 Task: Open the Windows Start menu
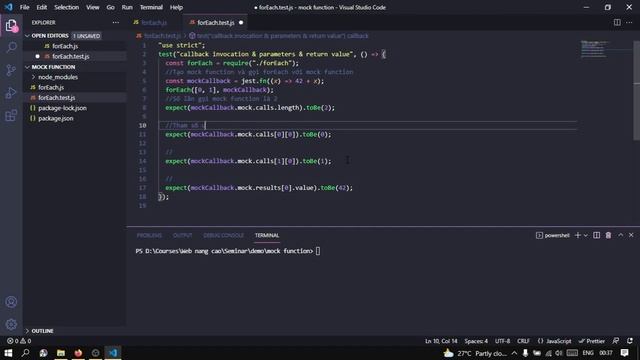[x=8, y=353]
